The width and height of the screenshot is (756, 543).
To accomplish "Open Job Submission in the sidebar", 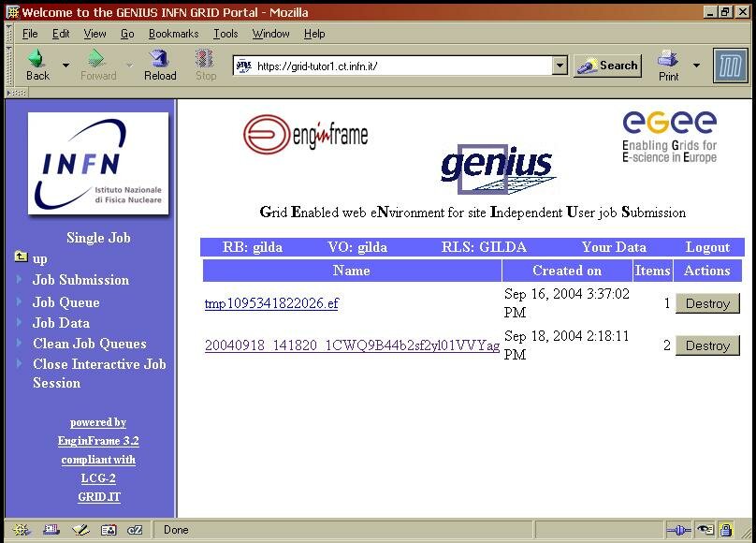I will click(80, 280).
